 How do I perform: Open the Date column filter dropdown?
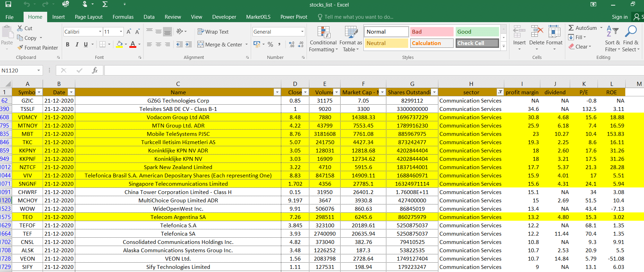point(71,92)
